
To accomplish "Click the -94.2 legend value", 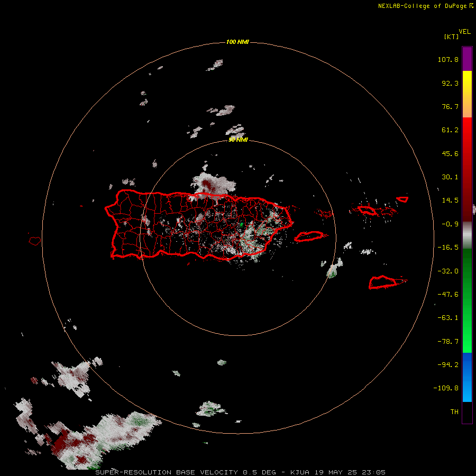I will pyautogui.click(x=448, y=364).
